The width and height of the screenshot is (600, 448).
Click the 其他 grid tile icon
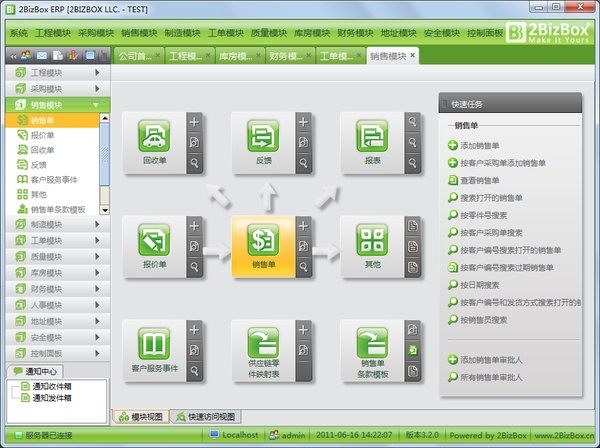(372, 240)
